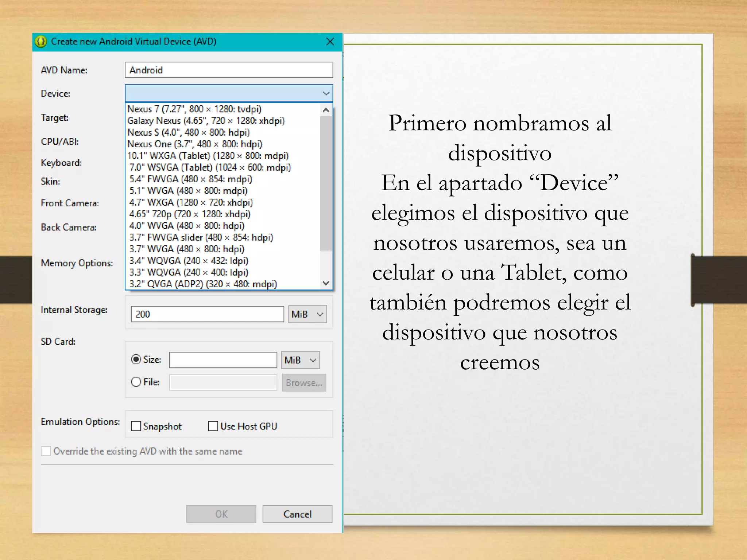Click the OK button
The width and height of the screenshot is (747, 560).
(x=221, y=514)
